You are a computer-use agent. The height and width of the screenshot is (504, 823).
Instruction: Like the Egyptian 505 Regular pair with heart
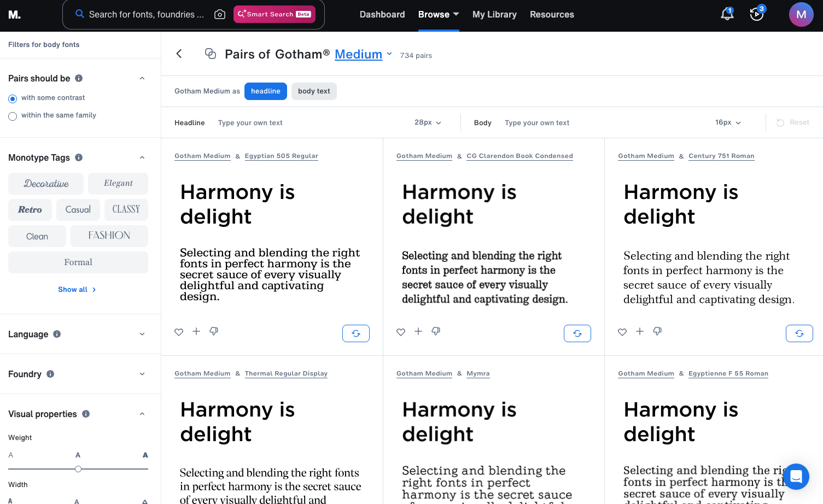[x=179, y=332]
